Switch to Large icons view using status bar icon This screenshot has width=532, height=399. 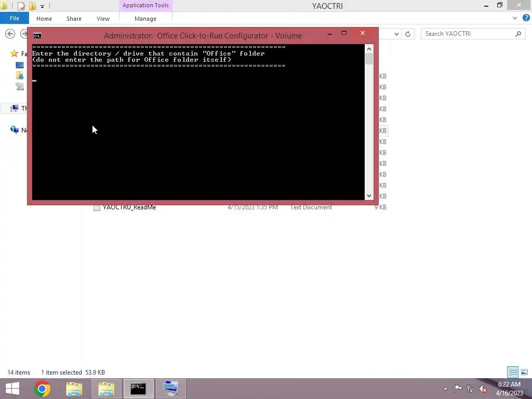(524, 372)
